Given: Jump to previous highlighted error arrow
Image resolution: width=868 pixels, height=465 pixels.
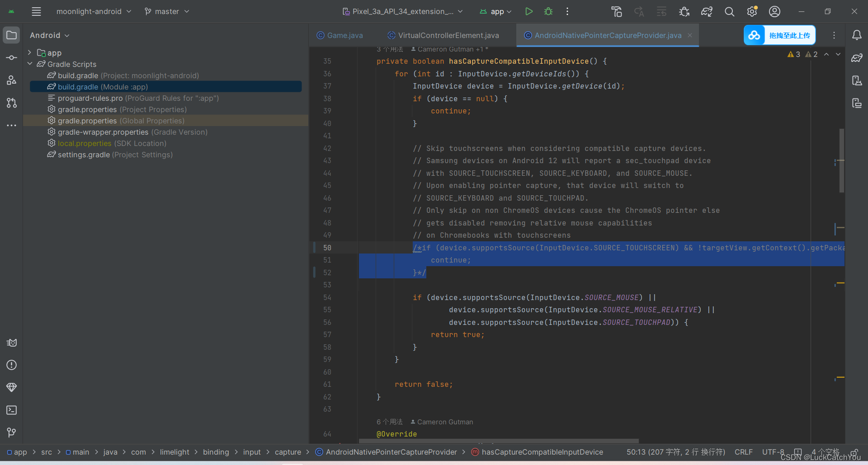Looking at the screenshot, I should tap(826, 54).
